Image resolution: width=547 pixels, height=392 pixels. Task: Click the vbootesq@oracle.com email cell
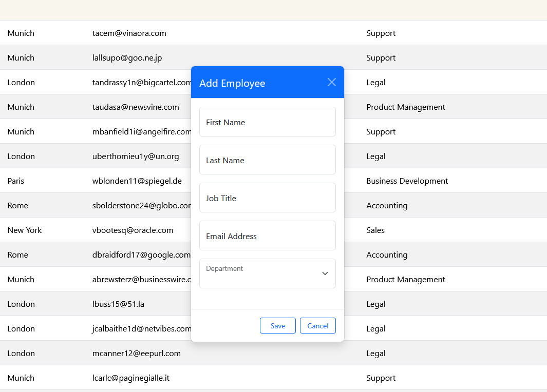pos(133,230)
